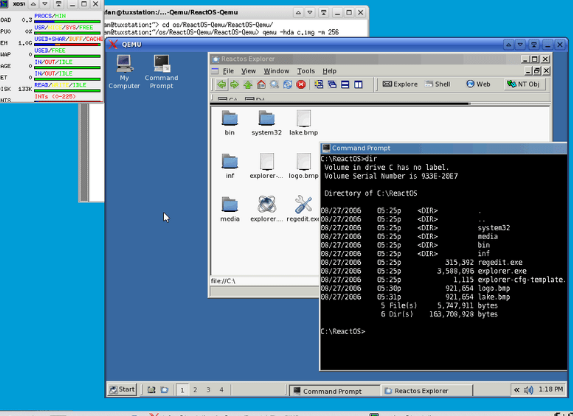
Task: Go forward using green right arrow in Explorer toolbar
Action: click(235, 84)
